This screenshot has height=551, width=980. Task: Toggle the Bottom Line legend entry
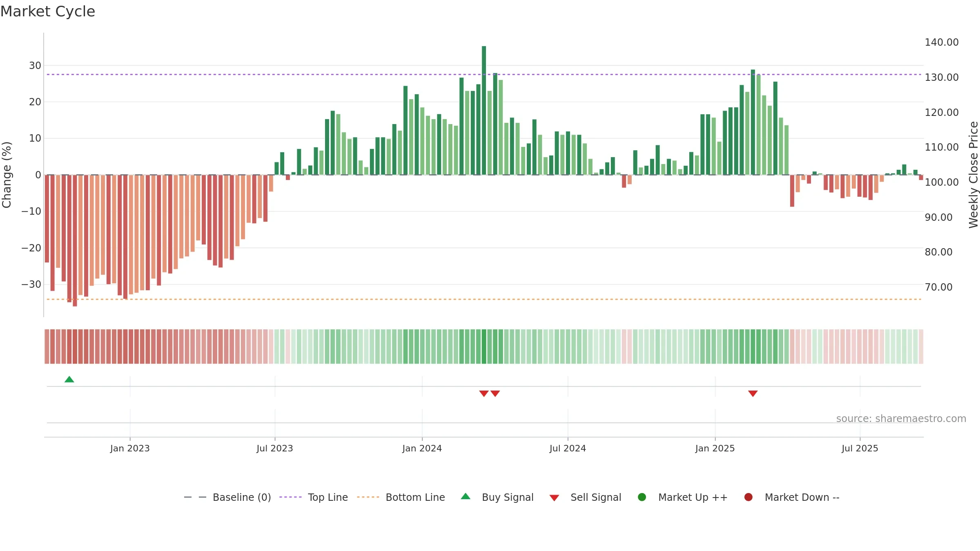(401, 497)
